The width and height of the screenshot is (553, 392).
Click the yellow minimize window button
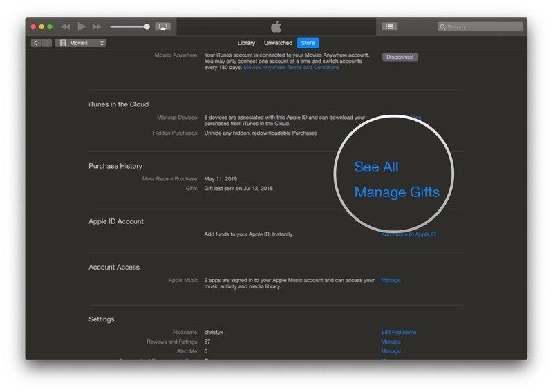pyautogui.click(x=41, y=26)
